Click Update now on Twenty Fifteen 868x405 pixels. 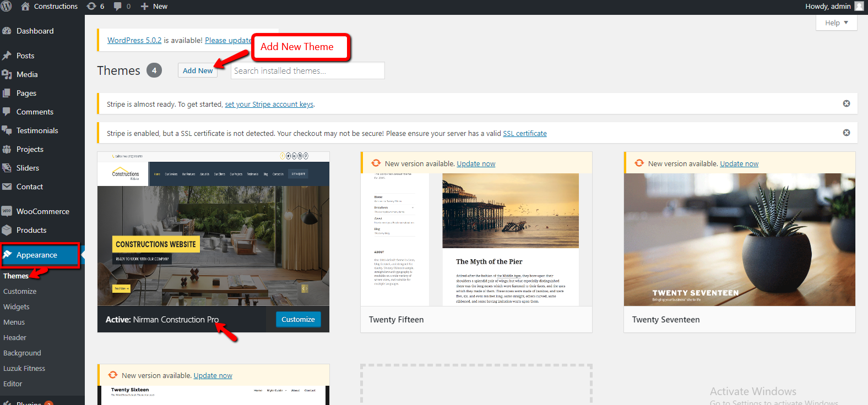pyautogui.click(x=476, y=163)
